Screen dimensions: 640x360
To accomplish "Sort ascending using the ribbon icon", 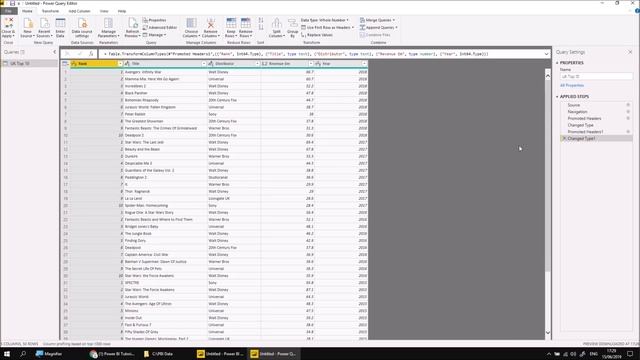I will click(261, 20).
